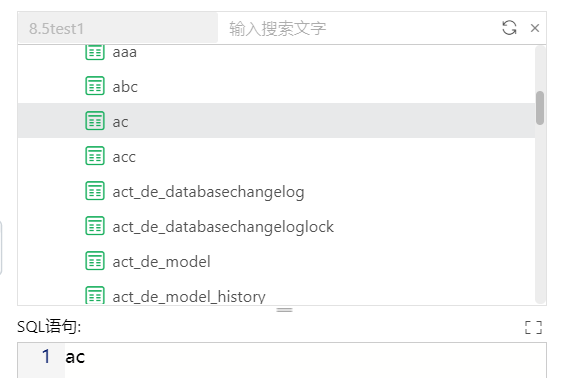Click the table icon next to aaa
The height and width of the screenshot is (378, 566).
click(x=95, y=52)
